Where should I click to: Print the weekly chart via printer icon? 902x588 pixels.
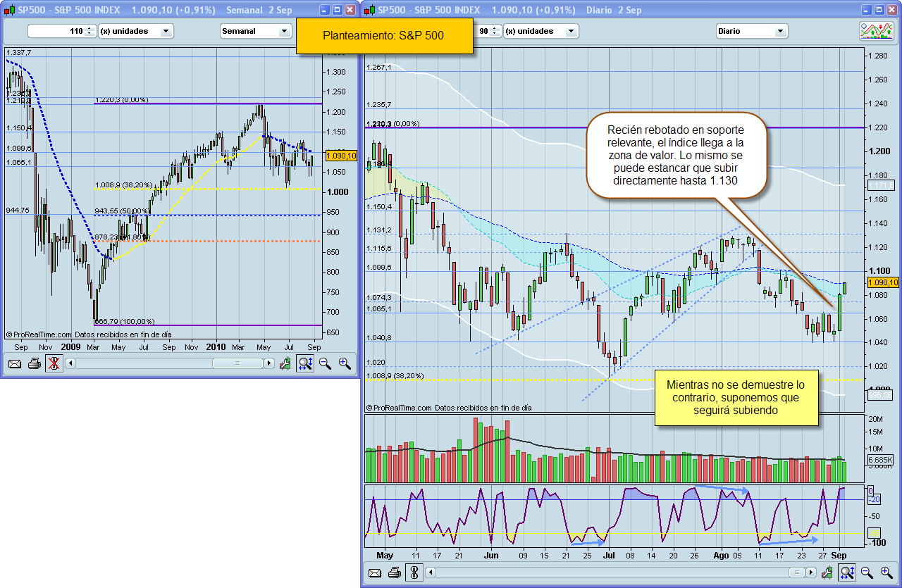pyautogui.click(x=34, y=363)
